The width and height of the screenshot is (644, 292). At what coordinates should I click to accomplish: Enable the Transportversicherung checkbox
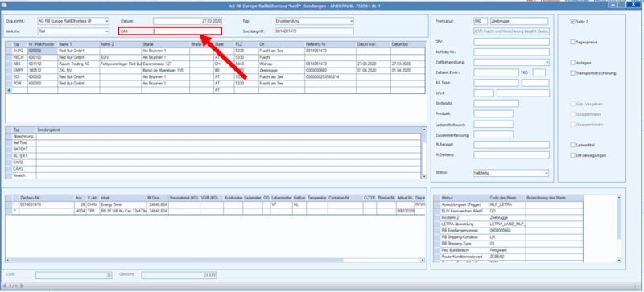point(572,73)
